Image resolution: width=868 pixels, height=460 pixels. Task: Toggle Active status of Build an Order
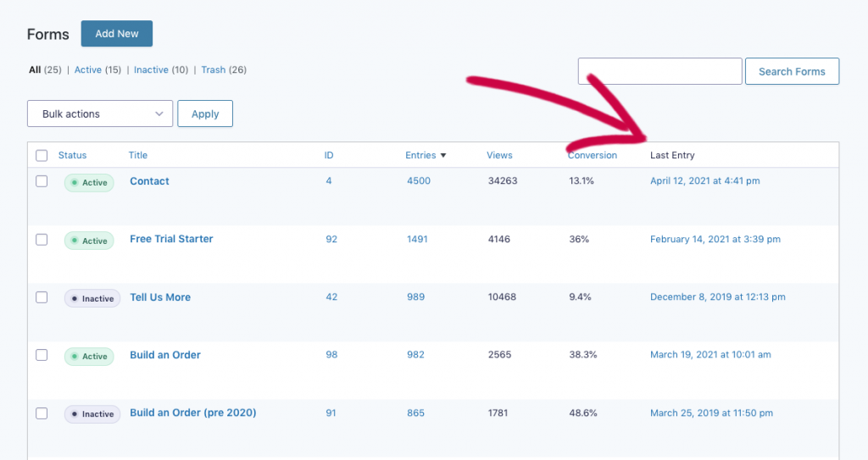pos(89,357)
